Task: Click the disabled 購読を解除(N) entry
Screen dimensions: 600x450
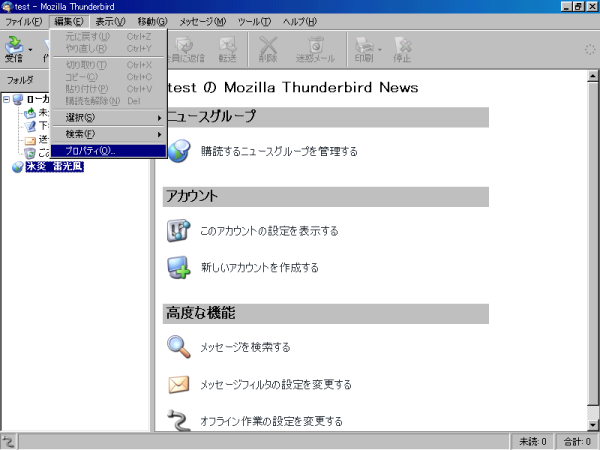Action: 109,101
